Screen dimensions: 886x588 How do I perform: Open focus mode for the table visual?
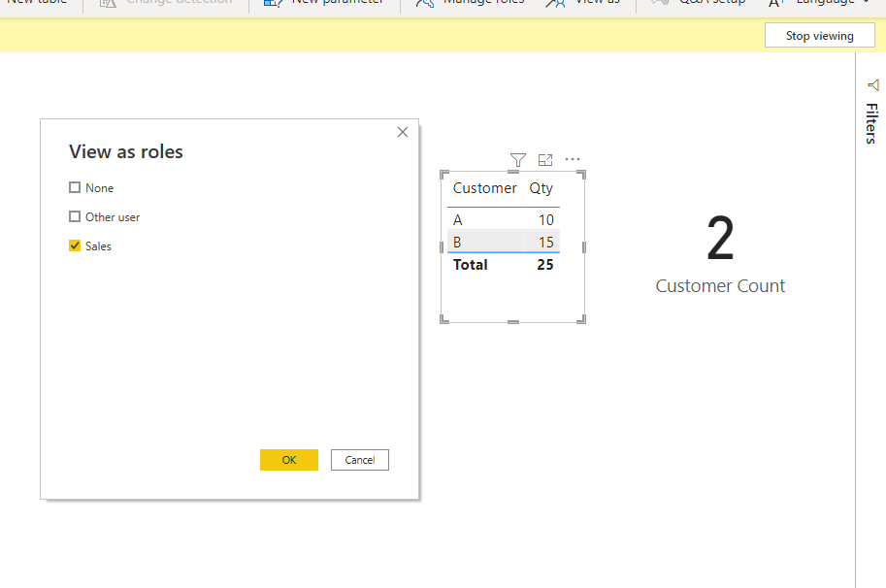coord(545,160)
